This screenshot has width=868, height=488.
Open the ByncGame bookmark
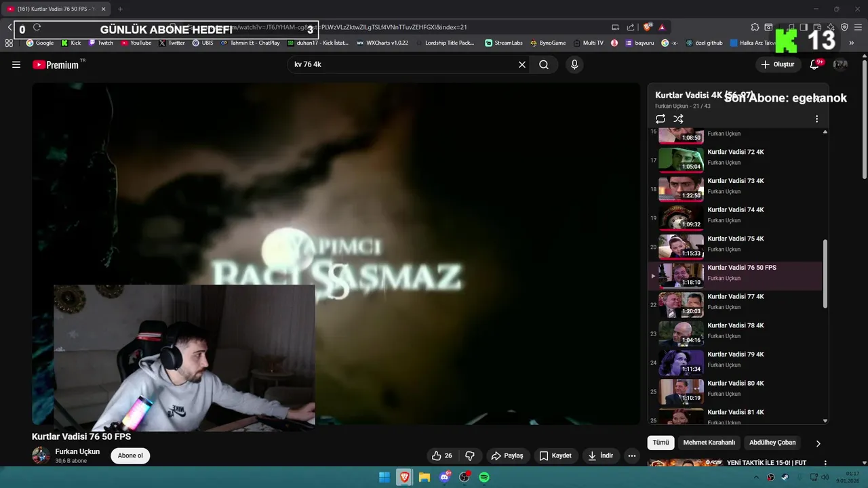click(548, 43)
